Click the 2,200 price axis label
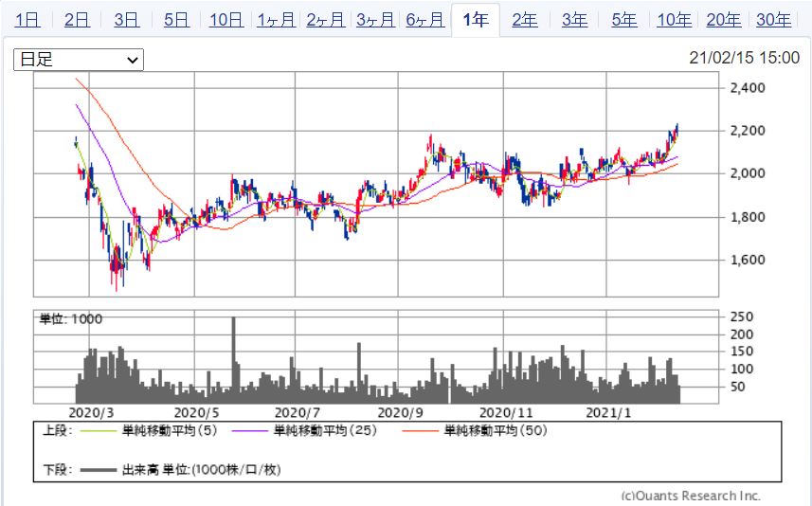The width and height of the screenshot is (812, 506). tap(748, 131)
